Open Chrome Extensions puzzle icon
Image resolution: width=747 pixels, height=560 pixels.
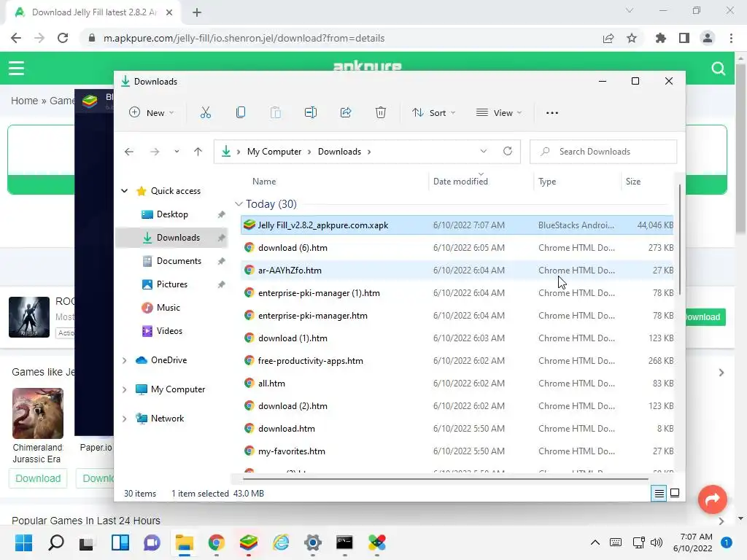[660, 38]
